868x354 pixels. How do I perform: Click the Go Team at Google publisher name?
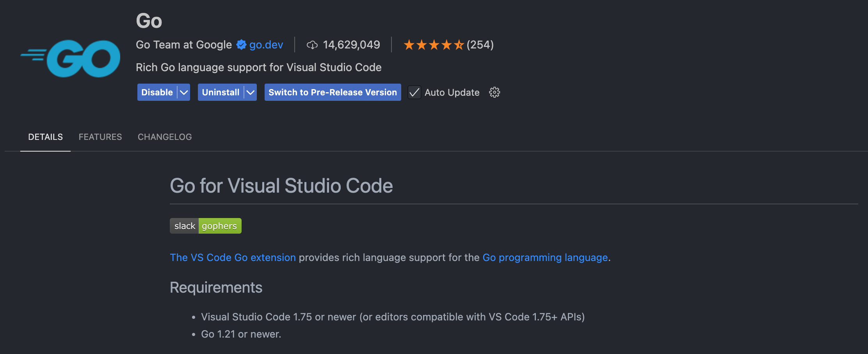184,45
